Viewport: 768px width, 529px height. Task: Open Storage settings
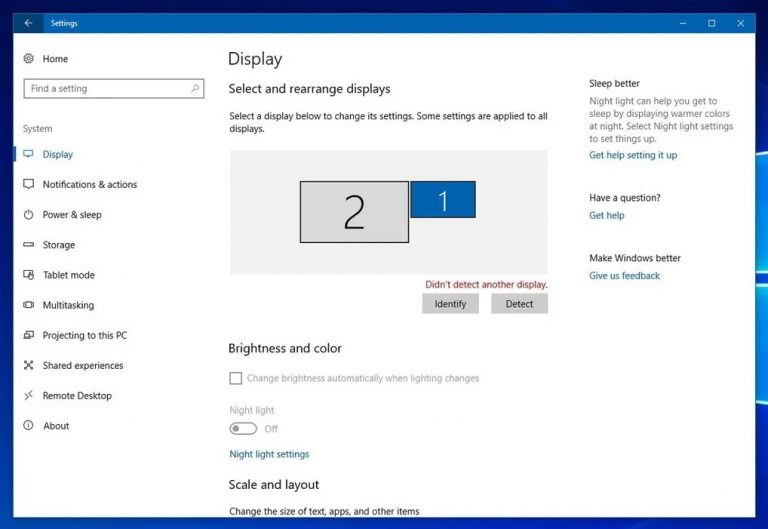(x=59, y=245)
